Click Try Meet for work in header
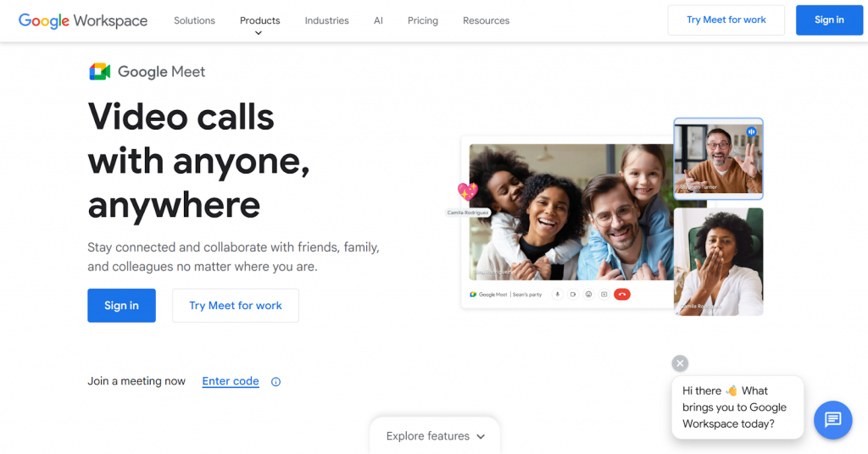This screenshot has width=868, height=454. (x=726, y=20)
